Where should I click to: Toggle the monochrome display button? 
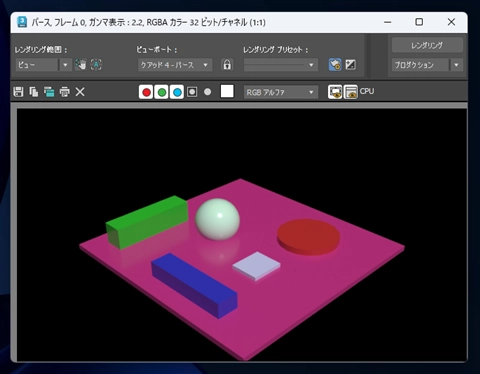pos(207,92)
